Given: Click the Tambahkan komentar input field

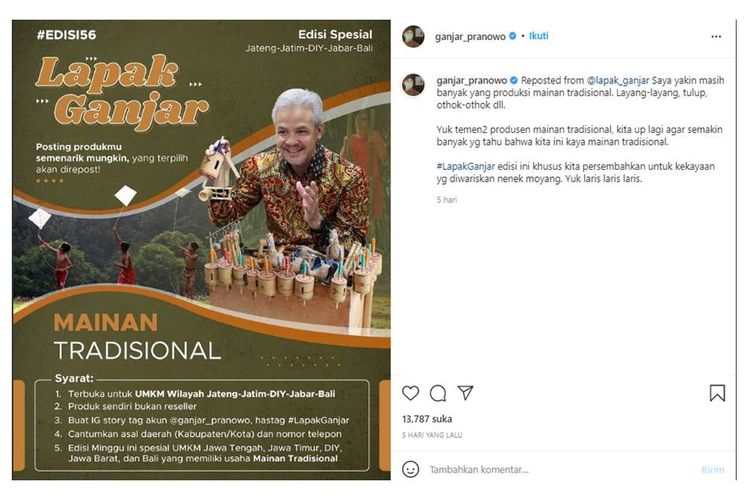Looking at the screenshot, I should 560,469.
